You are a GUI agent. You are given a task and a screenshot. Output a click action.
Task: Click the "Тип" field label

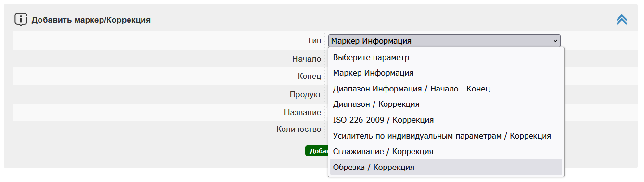[x=314, y=41]
